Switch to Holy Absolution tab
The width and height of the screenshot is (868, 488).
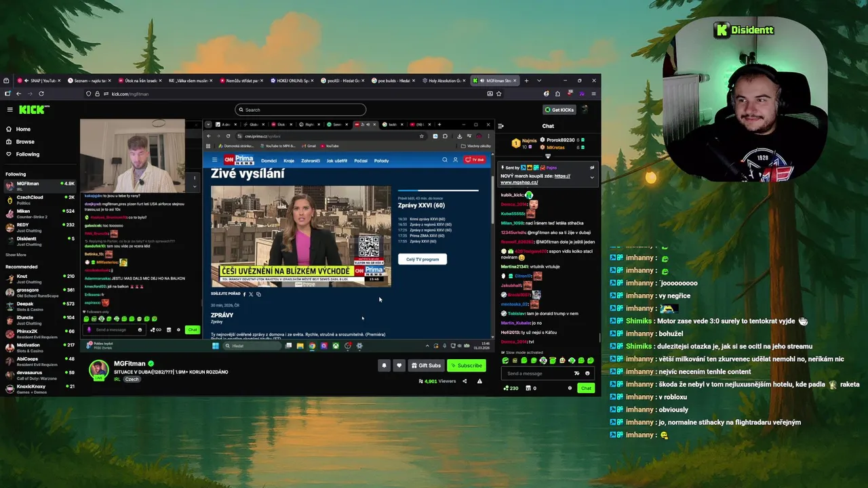(443, 81)
